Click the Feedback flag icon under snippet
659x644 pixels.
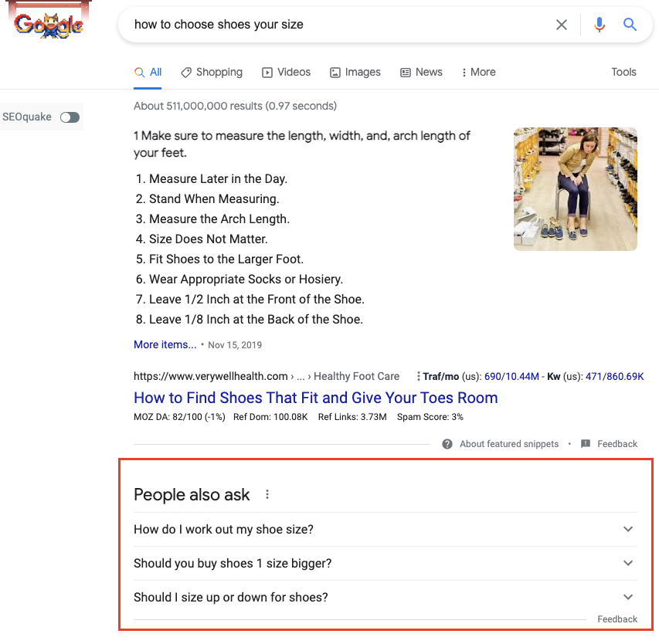(585, 443)
